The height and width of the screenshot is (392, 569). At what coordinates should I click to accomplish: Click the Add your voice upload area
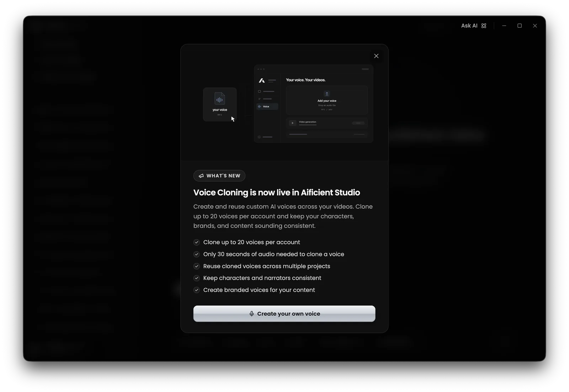coord(327,100)
